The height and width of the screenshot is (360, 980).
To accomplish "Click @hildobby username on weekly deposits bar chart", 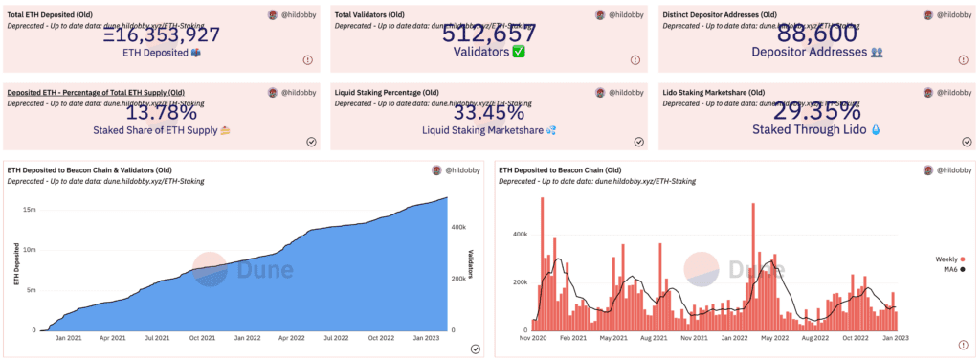I will click(954, 170).
